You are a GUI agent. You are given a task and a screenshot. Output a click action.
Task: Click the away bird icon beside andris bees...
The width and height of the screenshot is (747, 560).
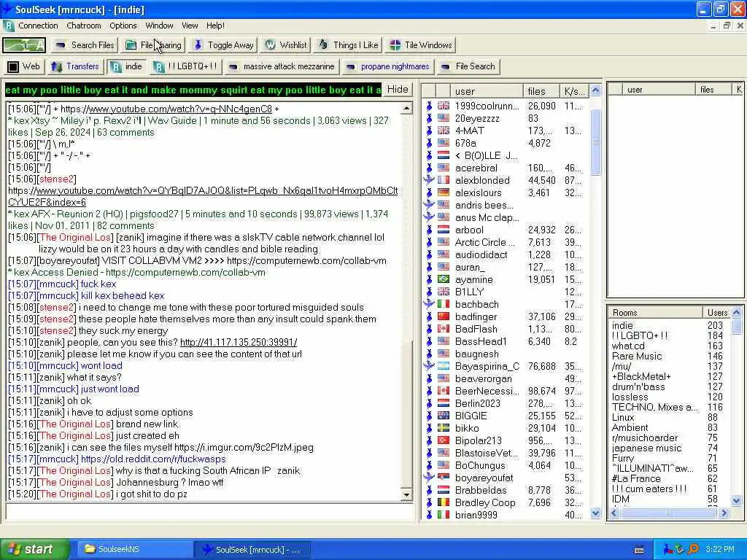429,205
